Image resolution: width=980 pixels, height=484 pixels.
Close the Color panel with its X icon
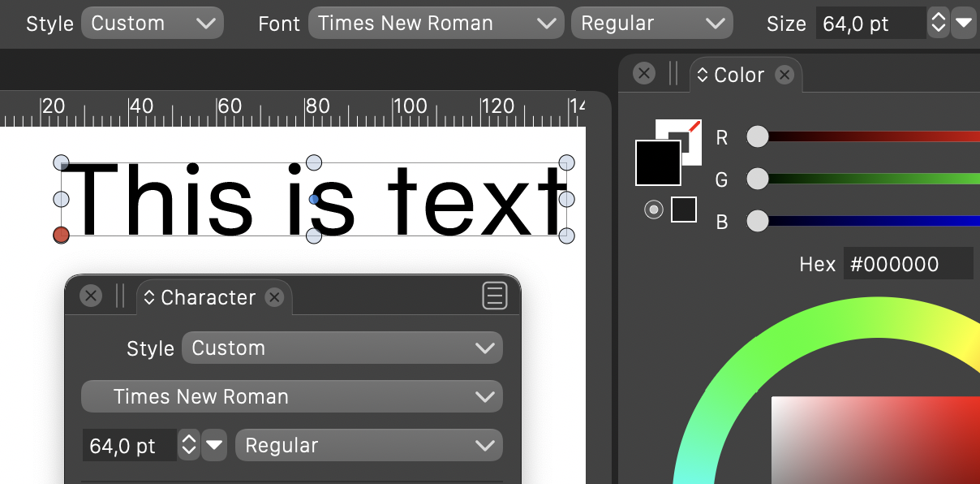tap(643, 74)
